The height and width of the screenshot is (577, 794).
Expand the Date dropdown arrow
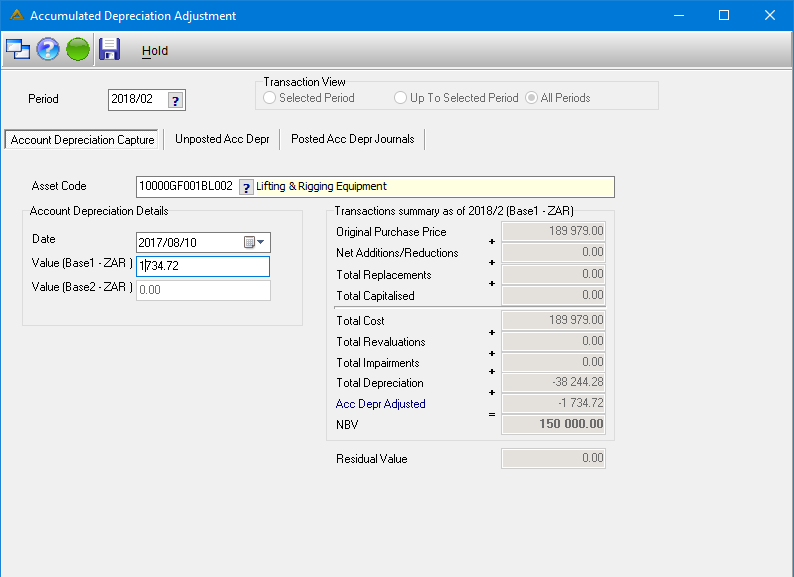coord(260,242)
